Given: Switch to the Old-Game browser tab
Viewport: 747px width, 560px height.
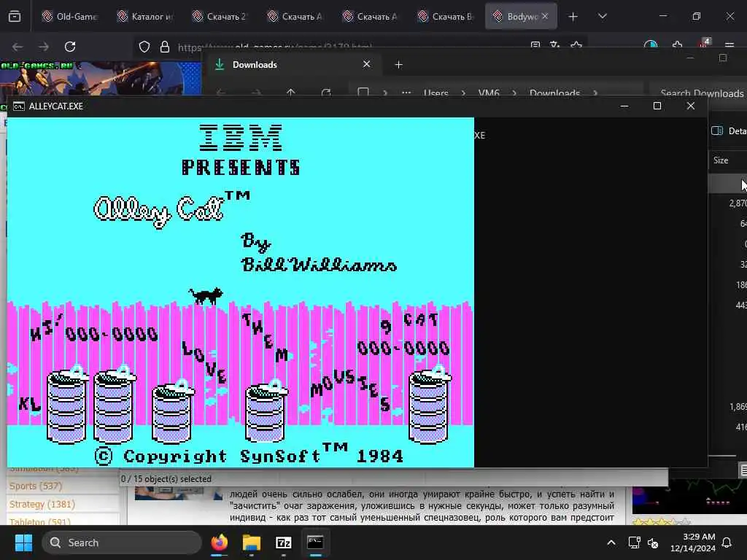Looking at the screenshot, I should pos(70,16).
